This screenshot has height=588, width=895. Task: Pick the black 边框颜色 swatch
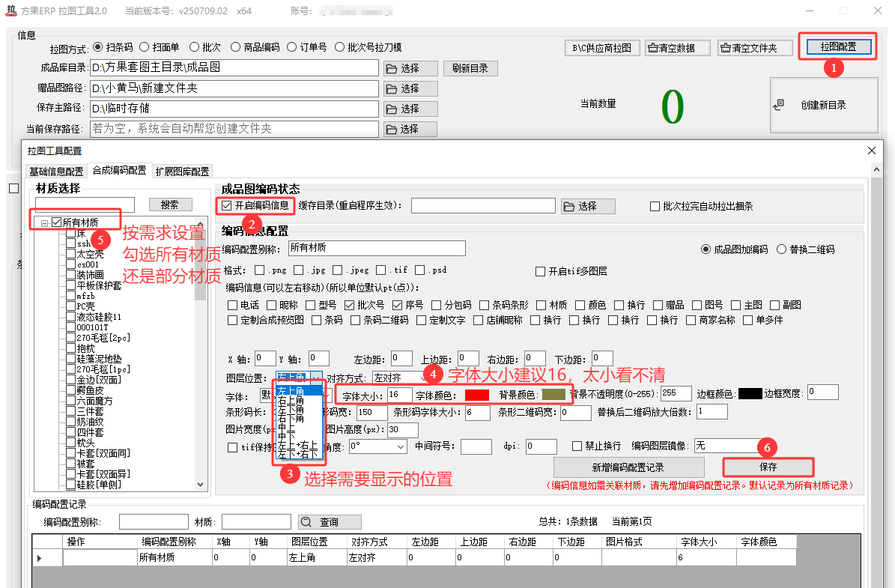[x=750, y=394]
